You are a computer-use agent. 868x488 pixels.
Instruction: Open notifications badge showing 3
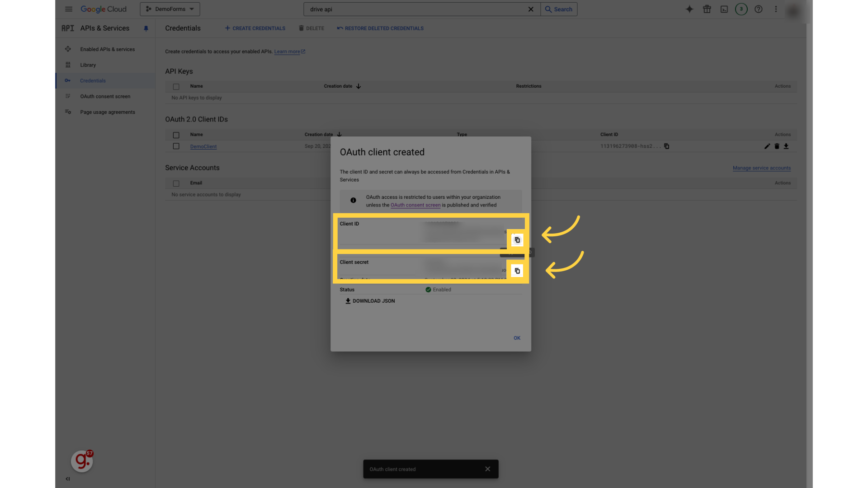pyautogui.click(x=741, y=9)
